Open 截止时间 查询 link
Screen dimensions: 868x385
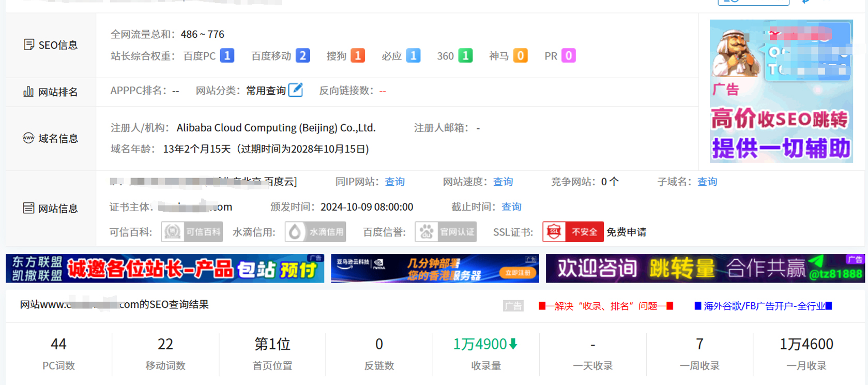click(x=511, y=207)
